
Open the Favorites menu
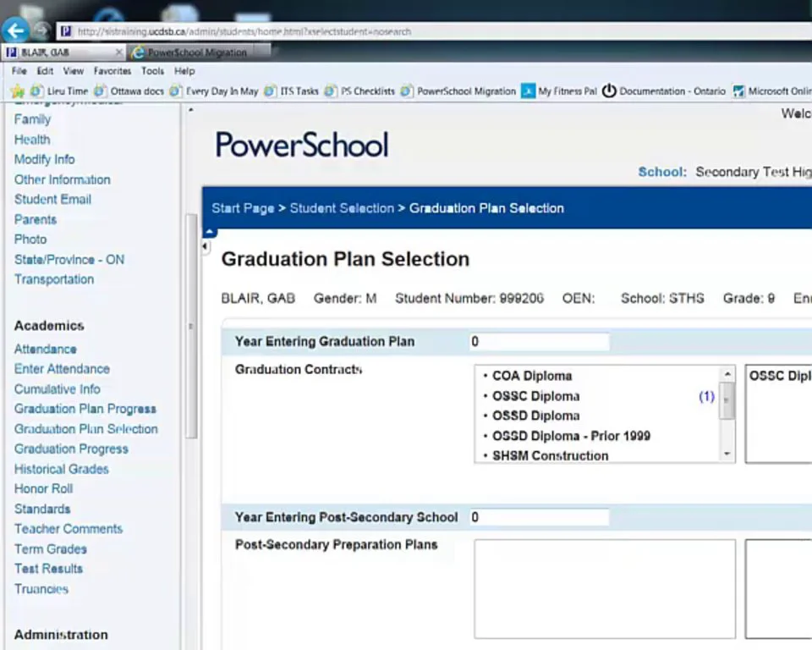coord(112,71)
